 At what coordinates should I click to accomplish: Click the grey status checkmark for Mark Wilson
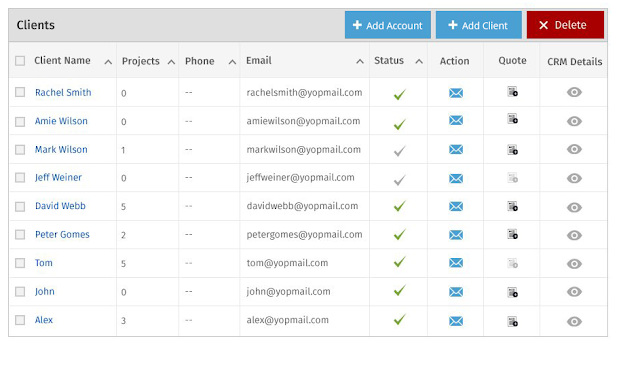[x=400, y=151]
